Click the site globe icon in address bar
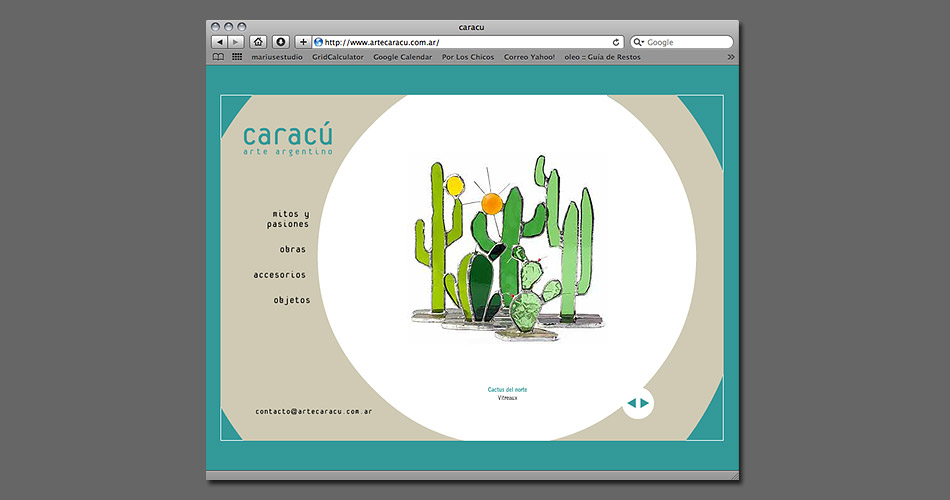This screenshot has height=500, width=950. pos(319,42)
